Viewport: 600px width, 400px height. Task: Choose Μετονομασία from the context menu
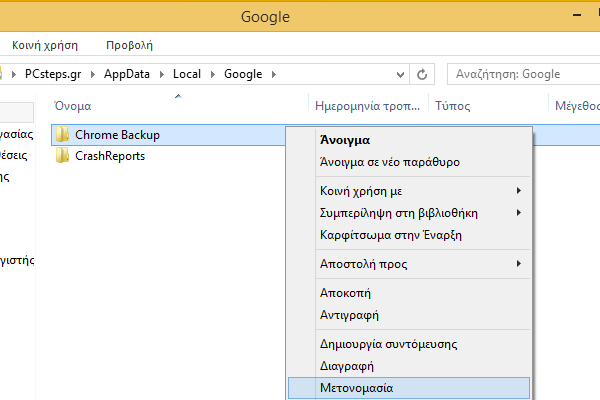(409, 388)
